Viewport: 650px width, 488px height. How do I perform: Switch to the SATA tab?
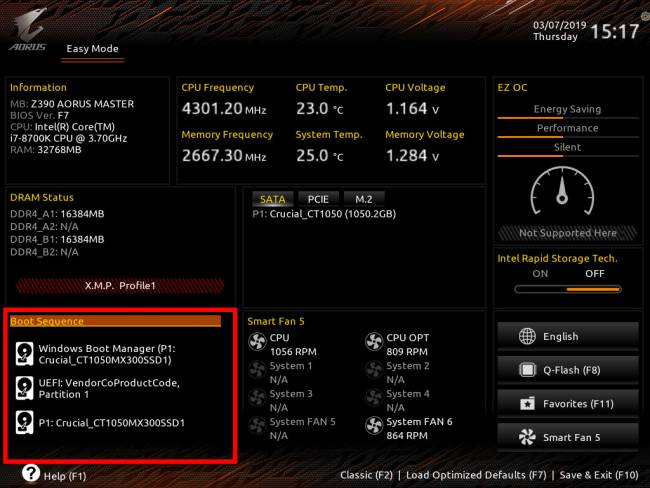(x=272, y=199)
